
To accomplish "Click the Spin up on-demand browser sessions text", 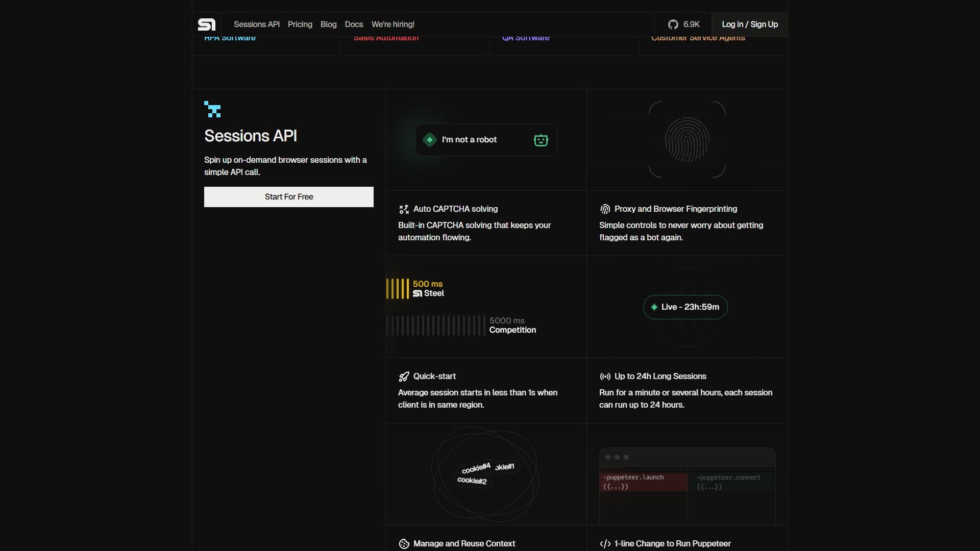I will click(286, 166).
